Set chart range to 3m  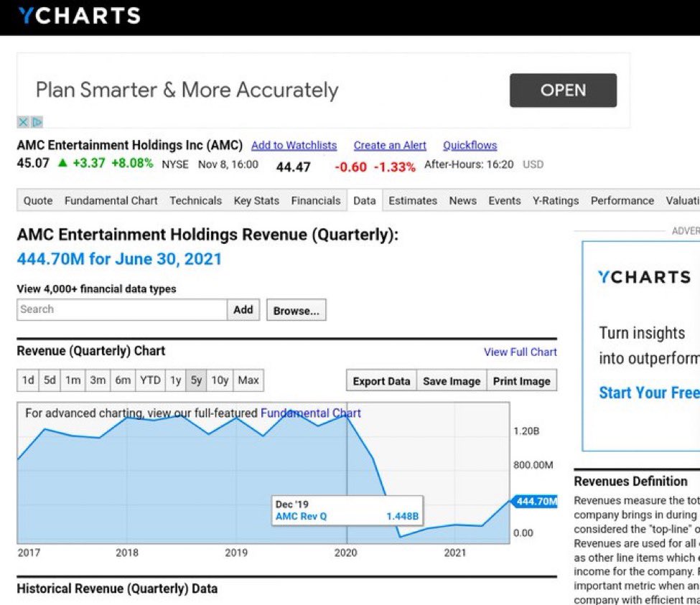pyautogui.click(x=98, y=380)
